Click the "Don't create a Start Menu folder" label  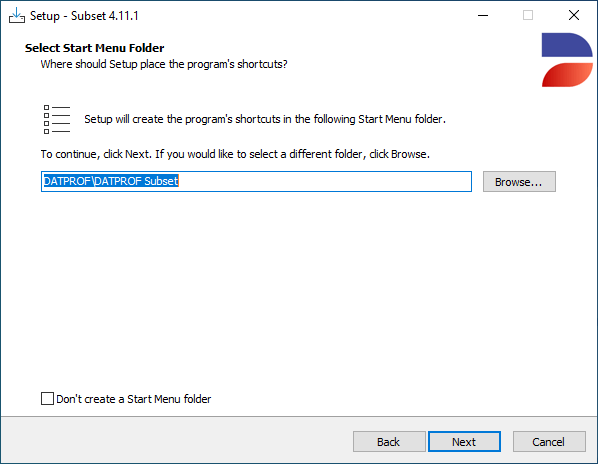click(133, 399)
